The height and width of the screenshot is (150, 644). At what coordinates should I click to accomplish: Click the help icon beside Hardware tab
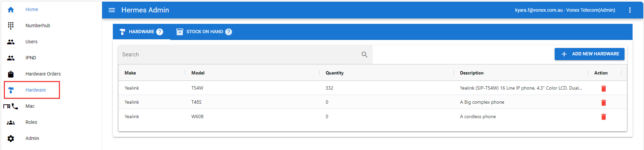tap(160, 32)
